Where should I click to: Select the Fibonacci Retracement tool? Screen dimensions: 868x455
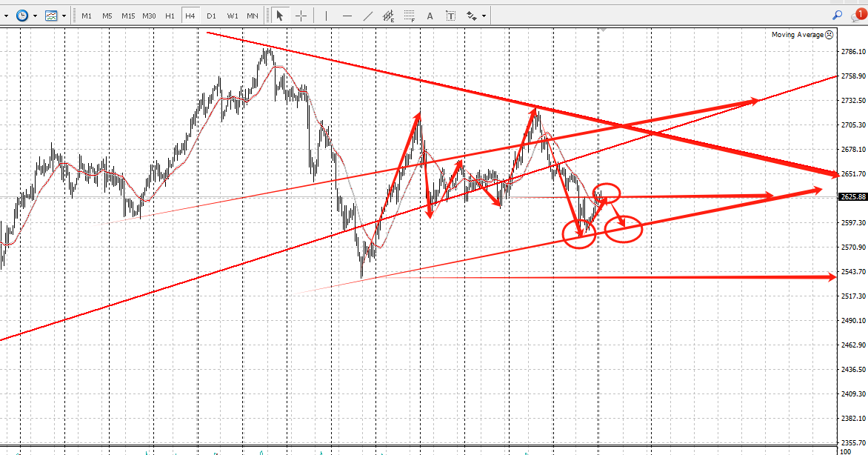[409, 16]
